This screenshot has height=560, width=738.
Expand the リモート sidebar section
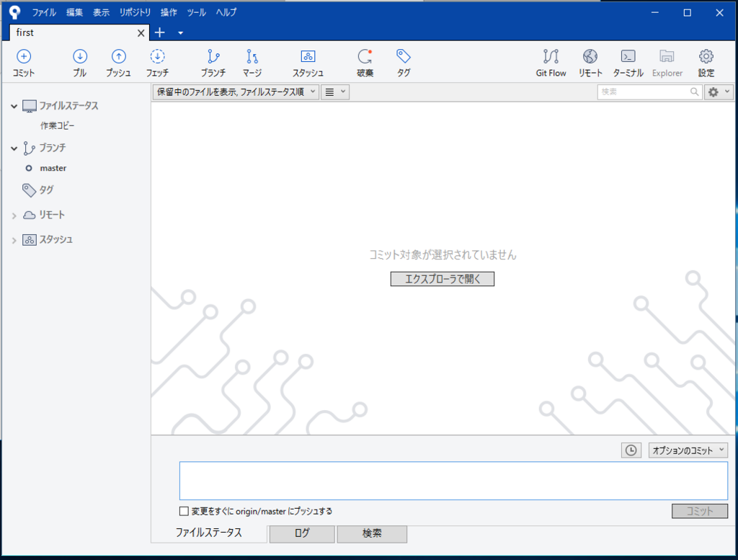click(14, 215)
